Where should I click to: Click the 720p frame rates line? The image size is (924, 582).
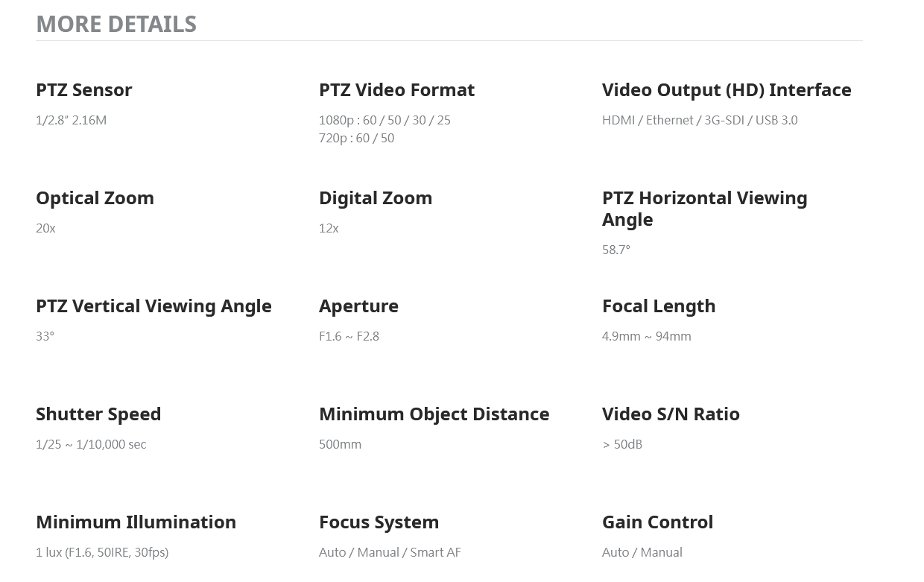tap(356, 138)
